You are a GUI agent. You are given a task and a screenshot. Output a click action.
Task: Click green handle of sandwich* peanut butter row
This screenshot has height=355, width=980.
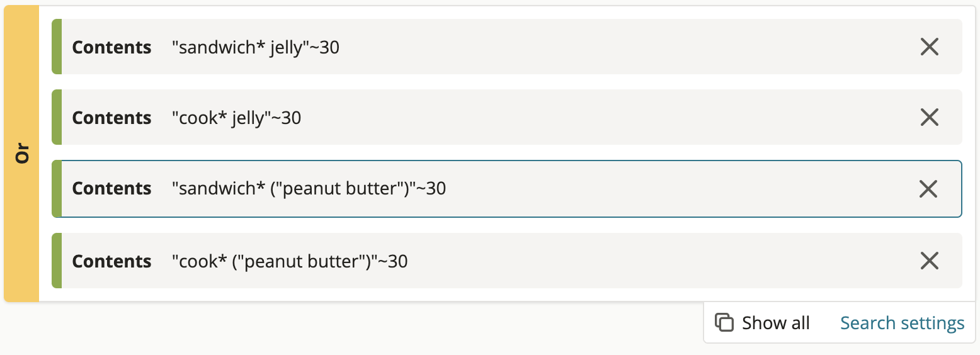coord(57,189)
